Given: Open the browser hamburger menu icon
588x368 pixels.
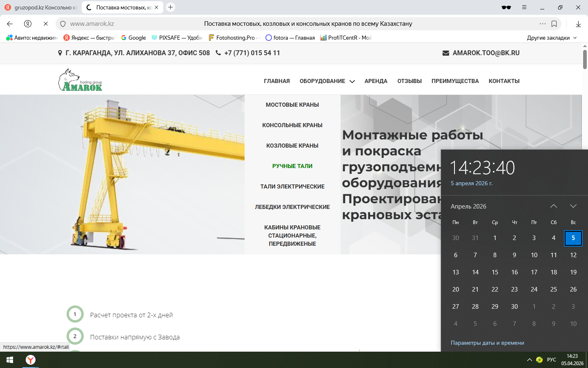Looking at the screenshot, I should pyautogui.click(x=524, y=7).
